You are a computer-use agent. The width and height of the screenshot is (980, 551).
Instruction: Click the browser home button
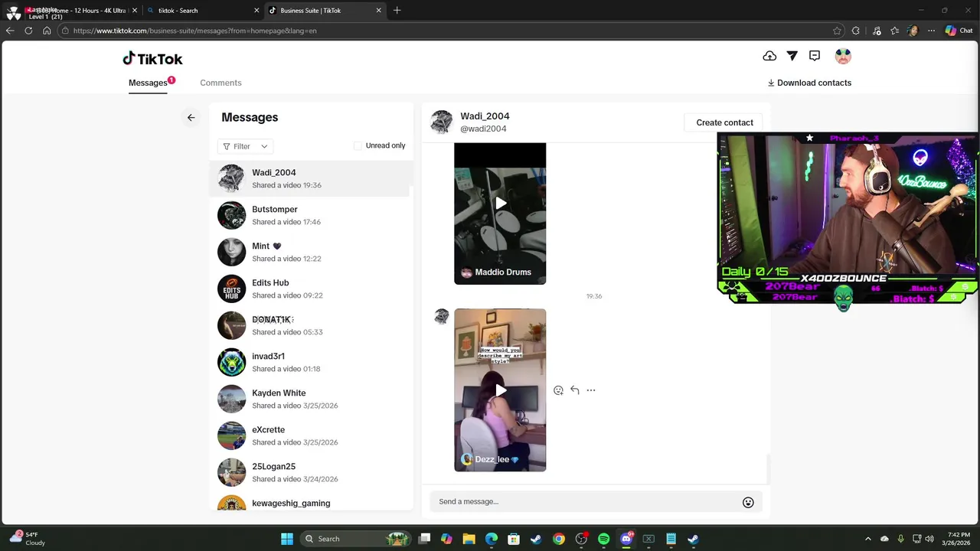point(47,31)
